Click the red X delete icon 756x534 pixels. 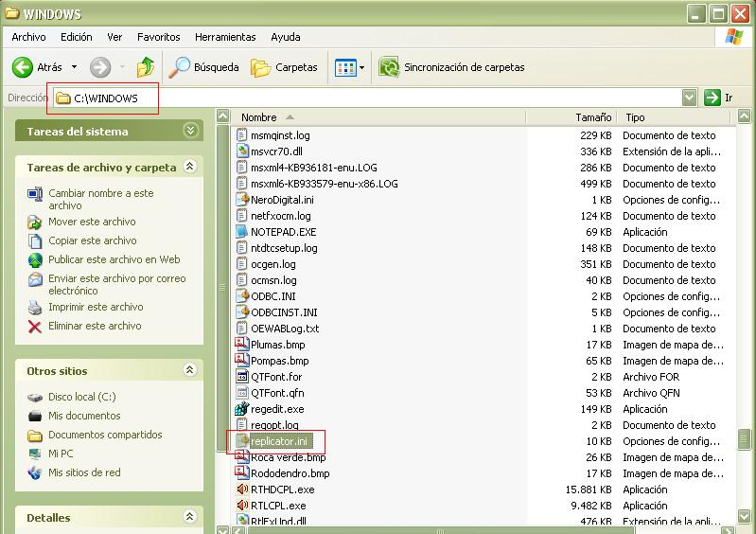(x=35, y=327)
